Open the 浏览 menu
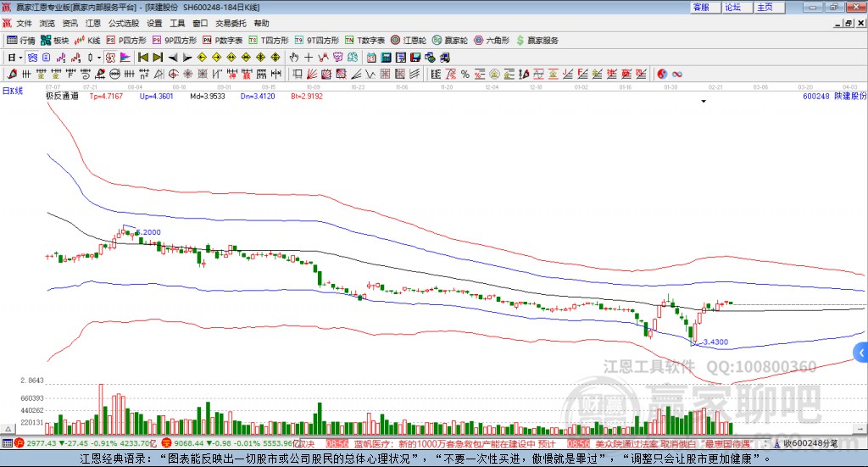Viewport: 868px width, 467px height. [x=47, y=23]
